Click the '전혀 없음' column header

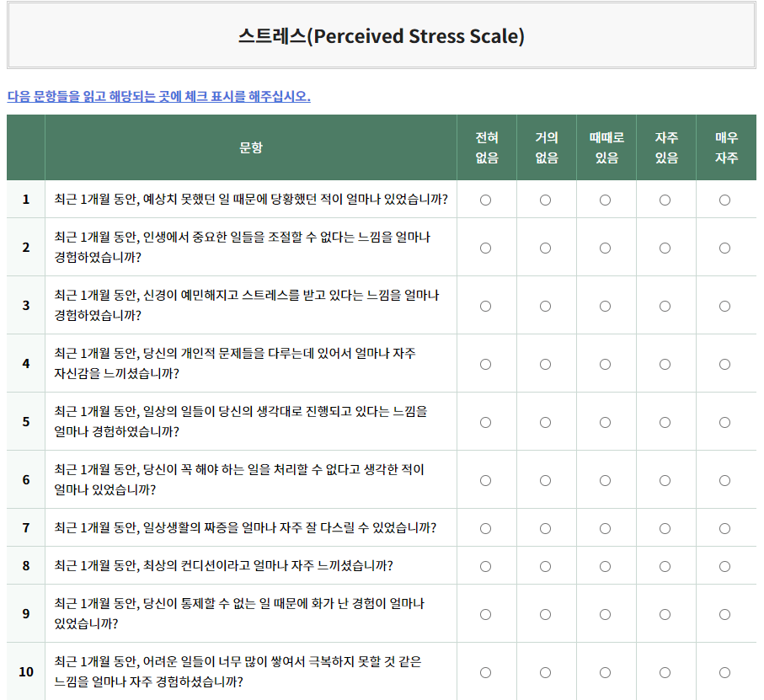487,147
